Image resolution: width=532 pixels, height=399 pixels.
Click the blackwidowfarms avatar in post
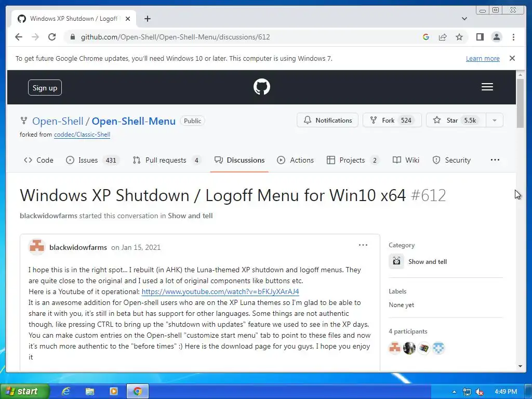[37, 247]
